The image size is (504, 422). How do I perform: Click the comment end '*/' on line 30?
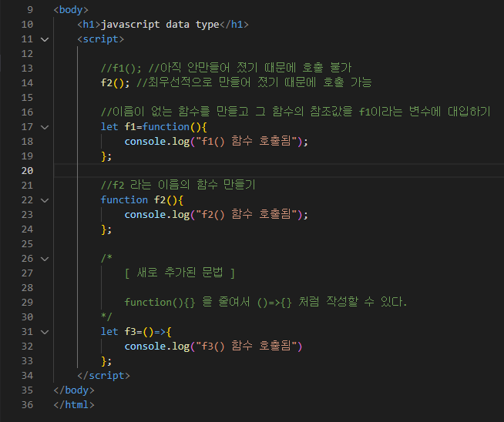[x=106, y=316]
